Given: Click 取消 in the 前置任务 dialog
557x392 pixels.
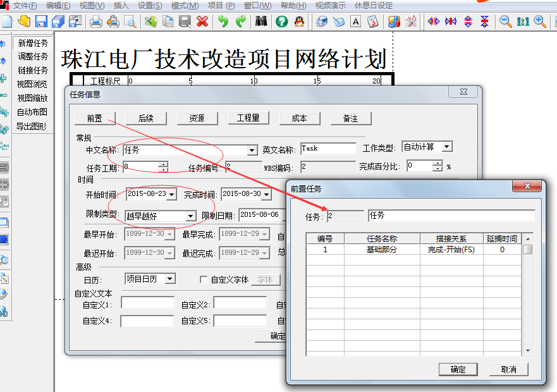Looking at the screenshot, I should [x=508, y=369].
